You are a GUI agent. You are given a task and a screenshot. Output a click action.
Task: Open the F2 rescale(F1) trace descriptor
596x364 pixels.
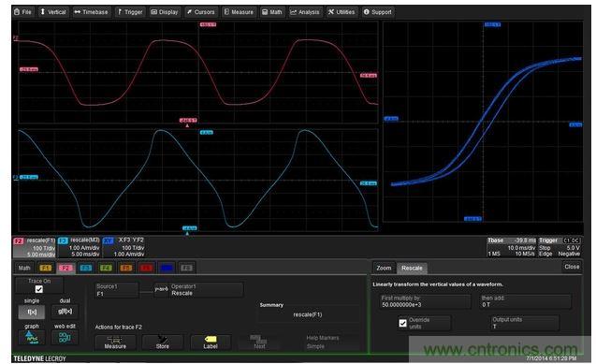click(x=35, y=247)
